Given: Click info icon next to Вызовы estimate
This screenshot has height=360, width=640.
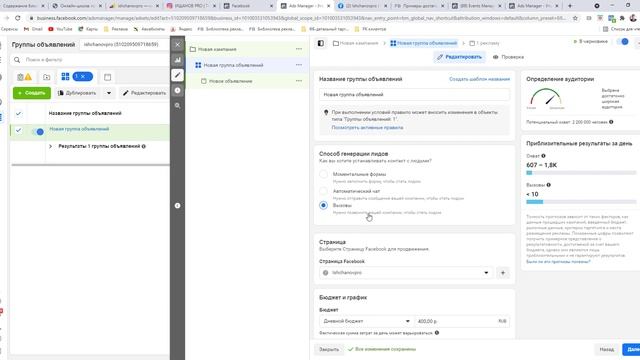Looking at the screenshot, I should coord(549,185).
